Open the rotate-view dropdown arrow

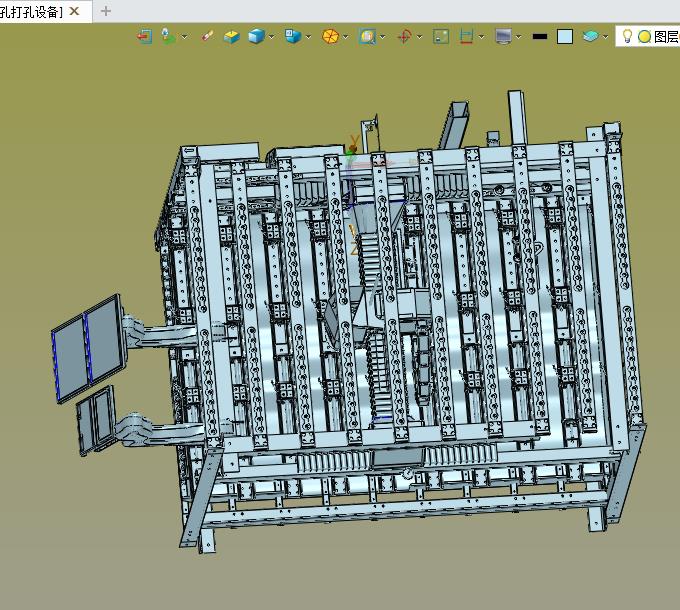(419, 37)
